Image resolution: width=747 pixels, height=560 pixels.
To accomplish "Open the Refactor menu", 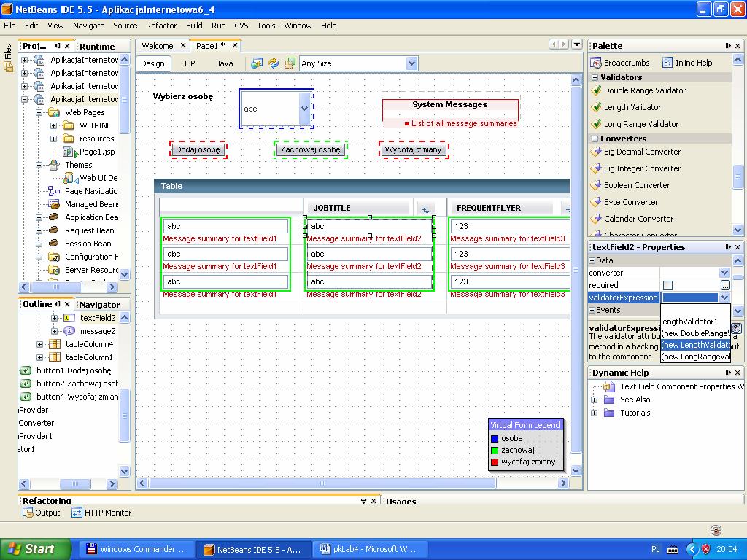I will (161, 26).
